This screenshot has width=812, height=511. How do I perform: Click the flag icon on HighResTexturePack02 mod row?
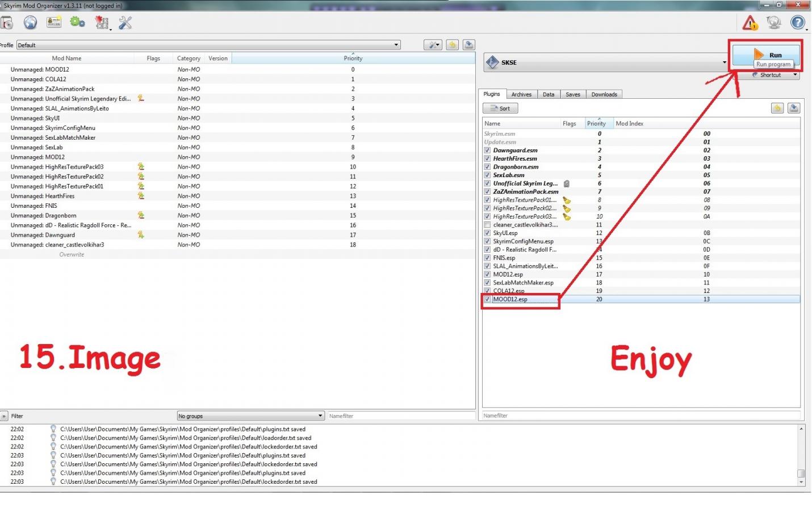coord(141,176)
